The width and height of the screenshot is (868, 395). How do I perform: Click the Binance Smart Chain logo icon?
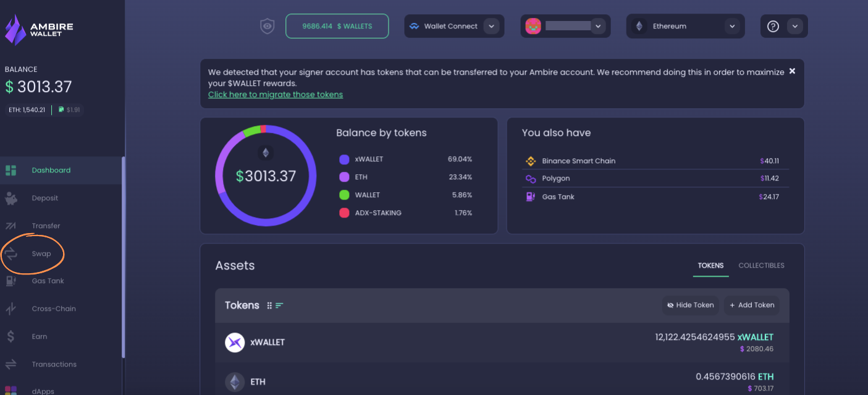[530, 161]
